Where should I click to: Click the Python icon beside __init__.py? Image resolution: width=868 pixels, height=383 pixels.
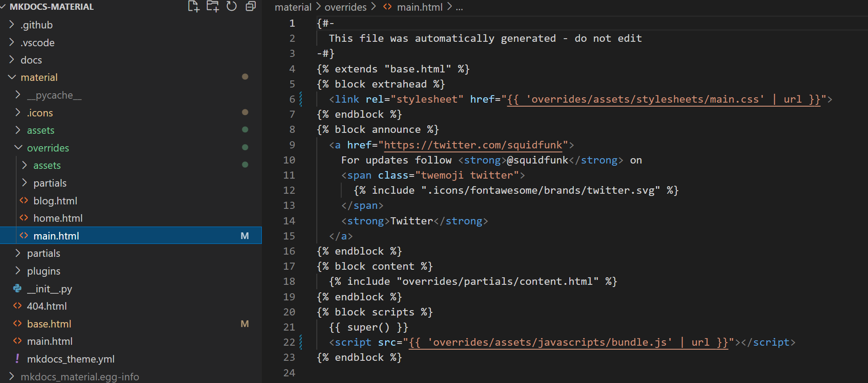(x=17, y=288)
